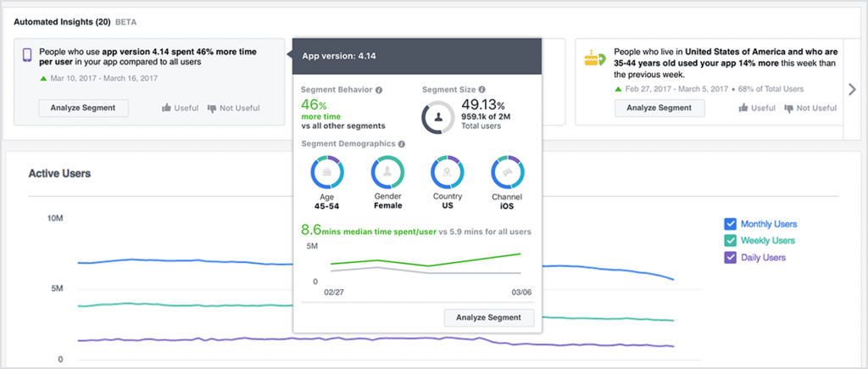
Task: Click the info icon next to Segment Size
Action: 481,89
